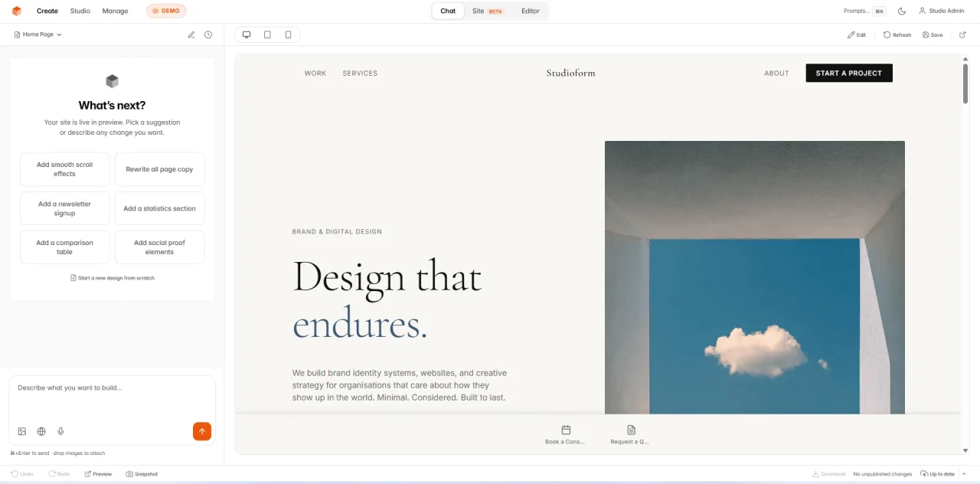Open Preview from bottom bar

click(98, 474)
